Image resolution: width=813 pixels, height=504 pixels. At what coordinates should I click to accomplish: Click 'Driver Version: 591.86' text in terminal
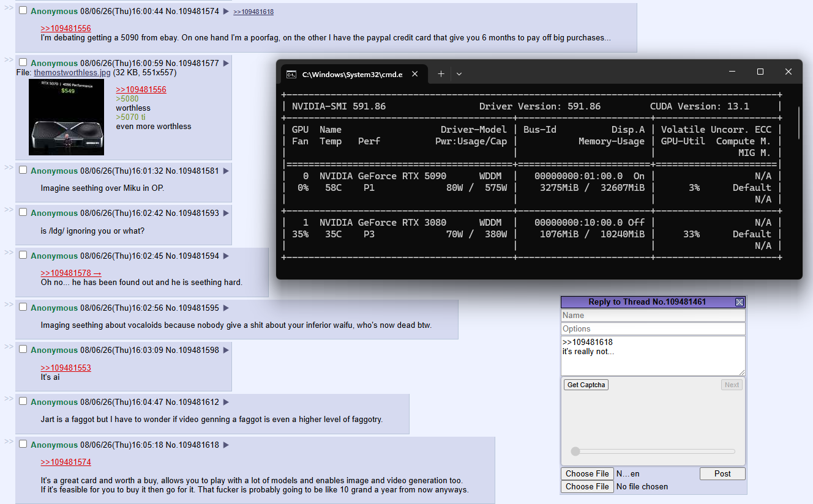(x=540, y=106)
